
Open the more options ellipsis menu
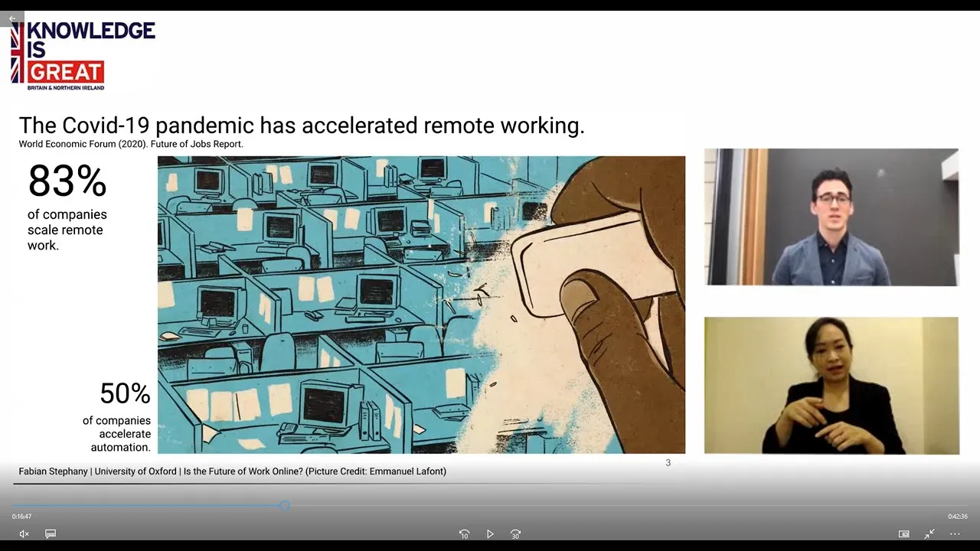pyautogui.click(x=955, y=533)
